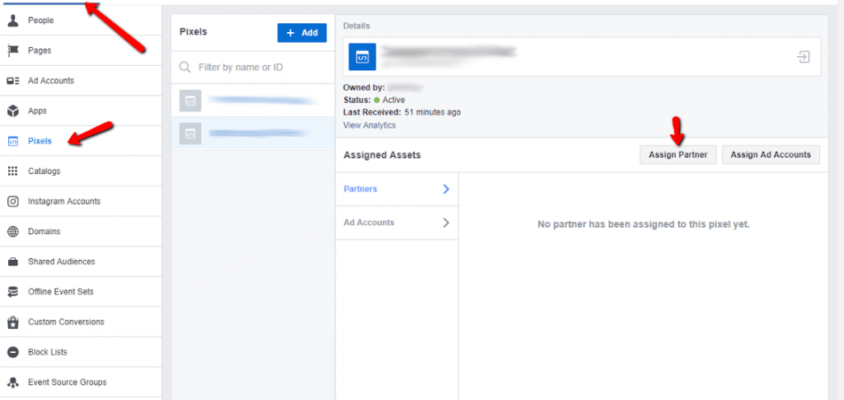This screenshot has height=400, width=844.
Task: Click the Instagram Accounts icon
Action: [x=14, y=201]
